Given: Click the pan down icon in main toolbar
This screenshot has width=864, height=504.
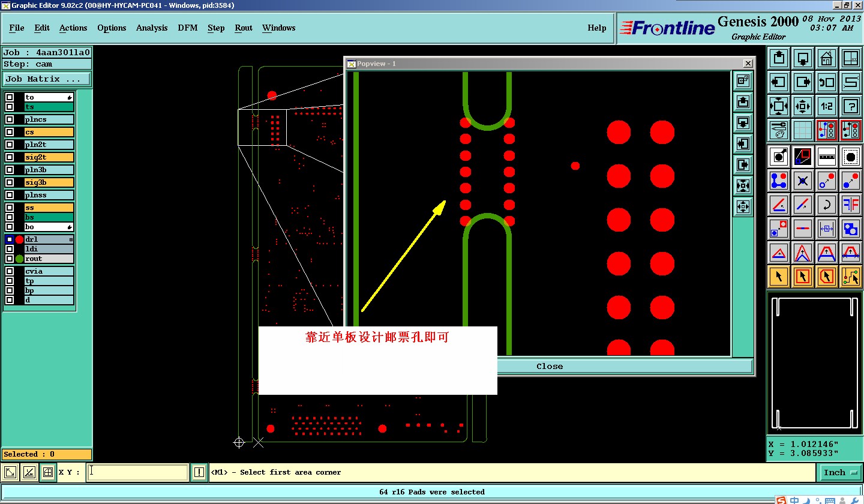Looking at the screenshot, I should [x=803, y=59].
